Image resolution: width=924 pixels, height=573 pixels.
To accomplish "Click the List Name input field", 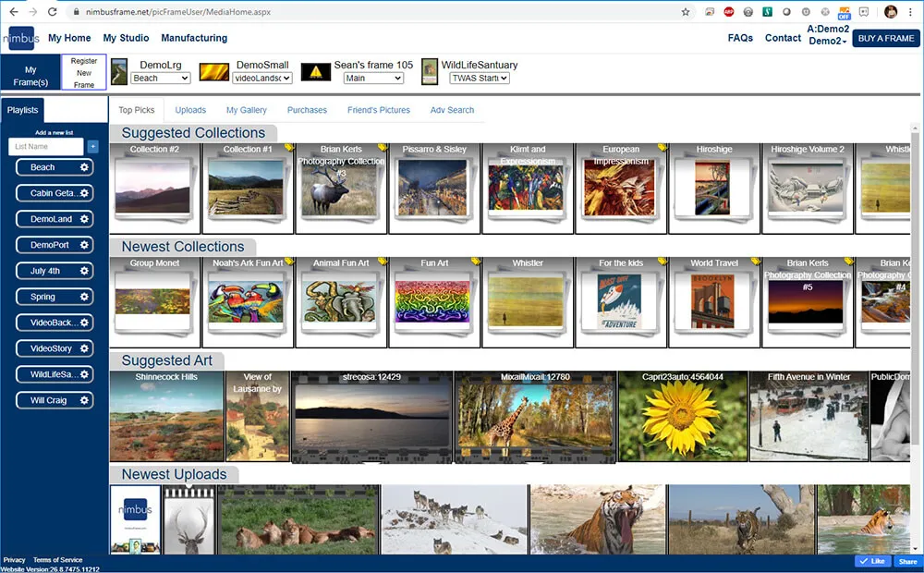I will 46,146.
